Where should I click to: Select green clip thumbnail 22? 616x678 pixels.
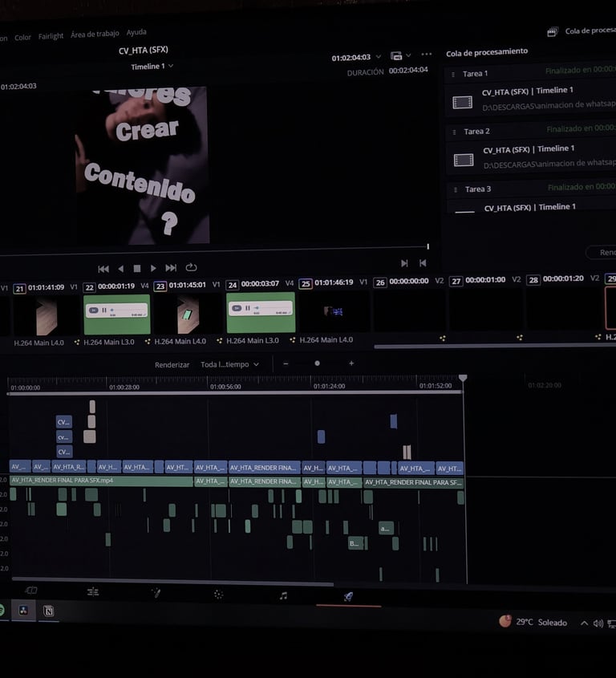[117, 315]
